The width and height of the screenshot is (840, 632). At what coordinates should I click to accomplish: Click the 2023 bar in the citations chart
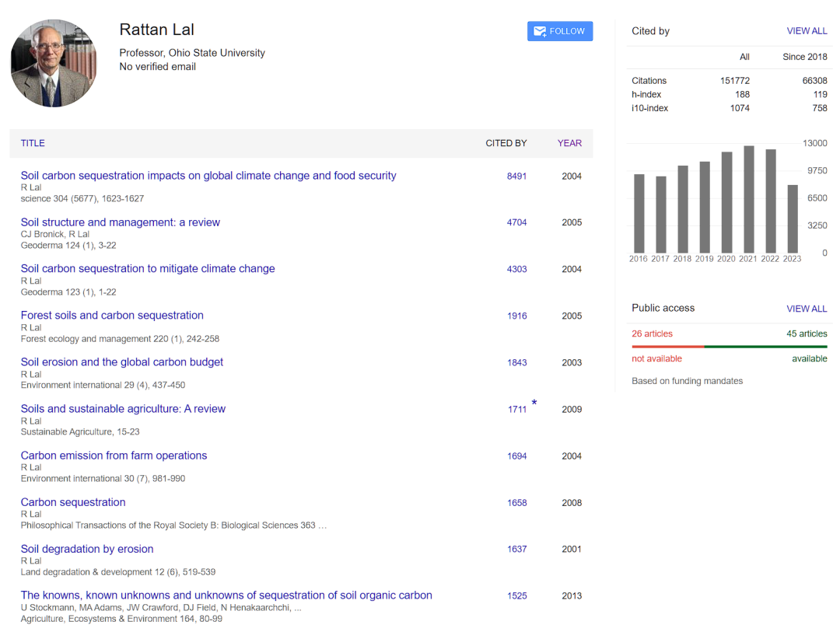(x=793, y=218)
